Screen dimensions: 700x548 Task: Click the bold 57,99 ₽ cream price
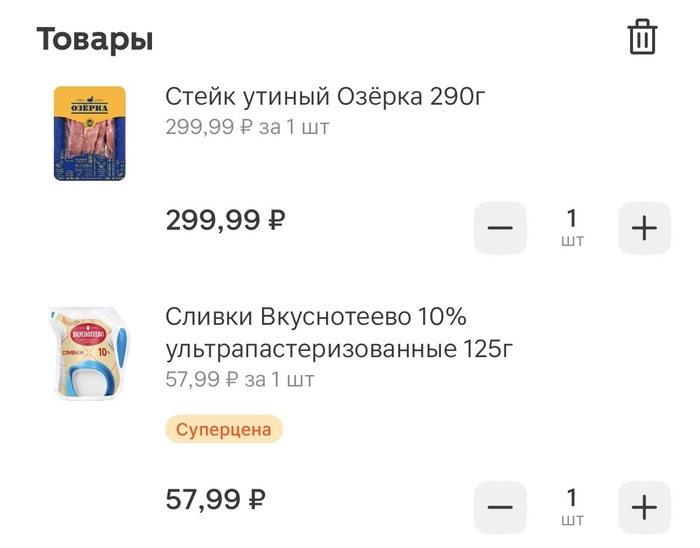(215, 498)
